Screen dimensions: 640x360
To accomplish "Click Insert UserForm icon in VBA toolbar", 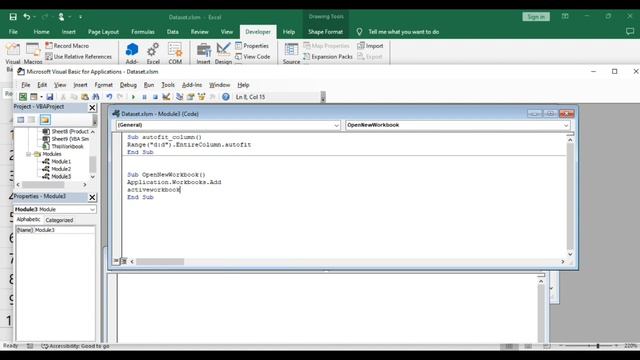I will coord(34,97).
